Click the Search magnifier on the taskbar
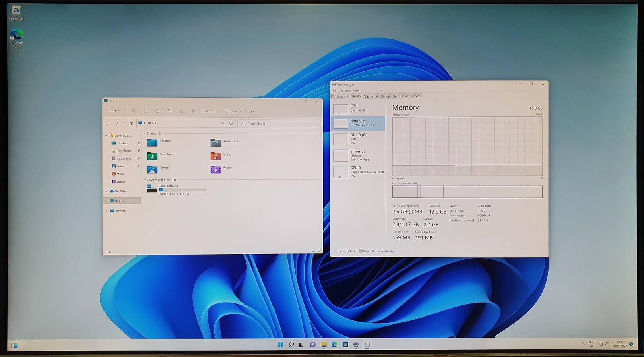The height and width of the screenshot is (357, 644). point(291,345)
